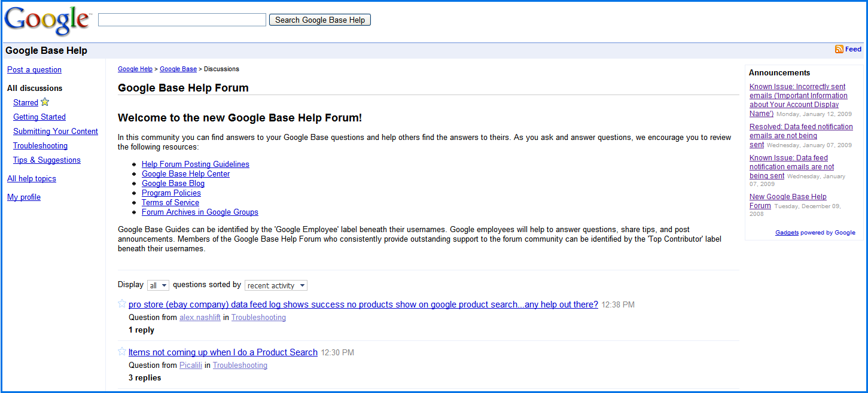Image resolution: width=868 pixels, height=393 pixels.
Task: Open Help Forum Posting Guidelines link
Action: 195,164
